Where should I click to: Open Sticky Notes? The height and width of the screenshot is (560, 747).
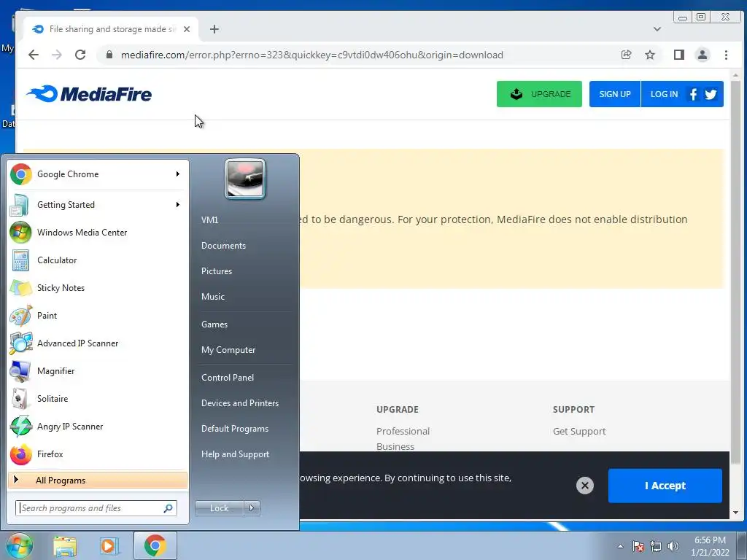point(98,287)
